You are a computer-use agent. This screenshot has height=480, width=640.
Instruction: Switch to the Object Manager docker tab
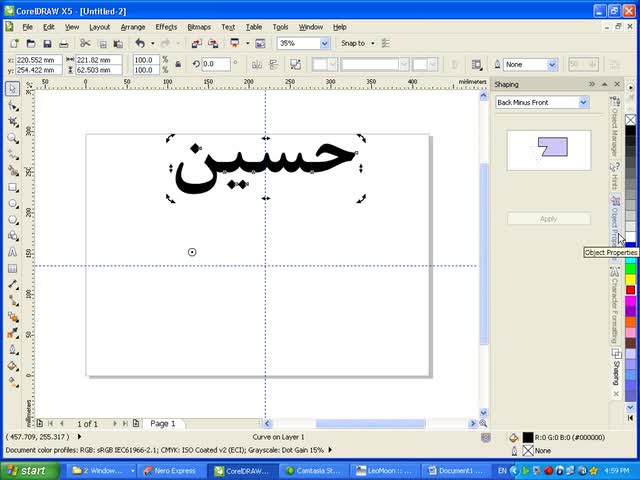tap(614, 127)
